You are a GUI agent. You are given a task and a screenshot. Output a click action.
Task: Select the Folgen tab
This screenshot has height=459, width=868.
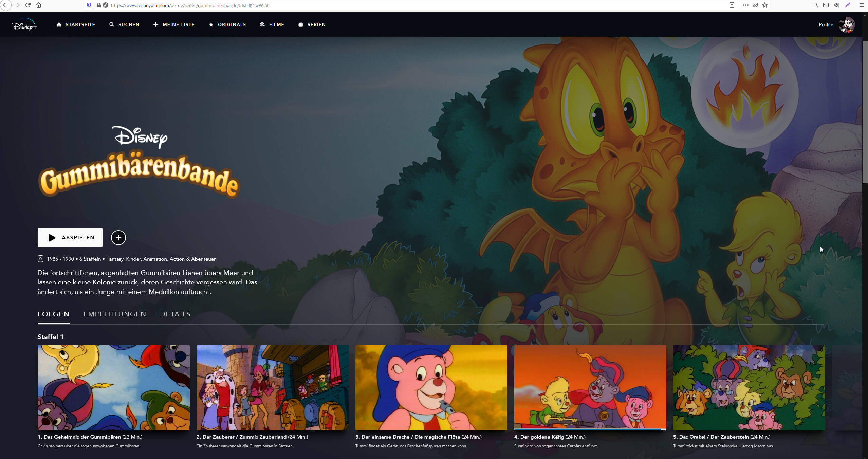point(54,314)
